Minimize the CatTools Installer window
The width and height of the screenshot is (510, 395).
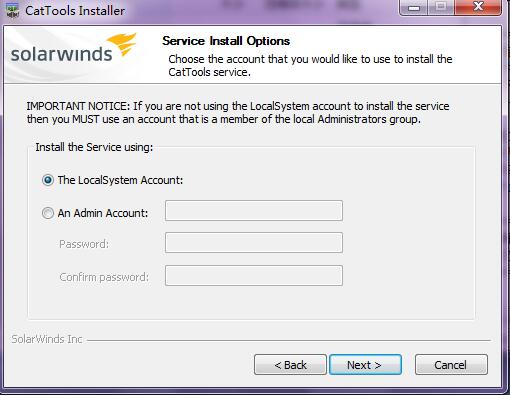pyautogui.click(x=413, y=7)
